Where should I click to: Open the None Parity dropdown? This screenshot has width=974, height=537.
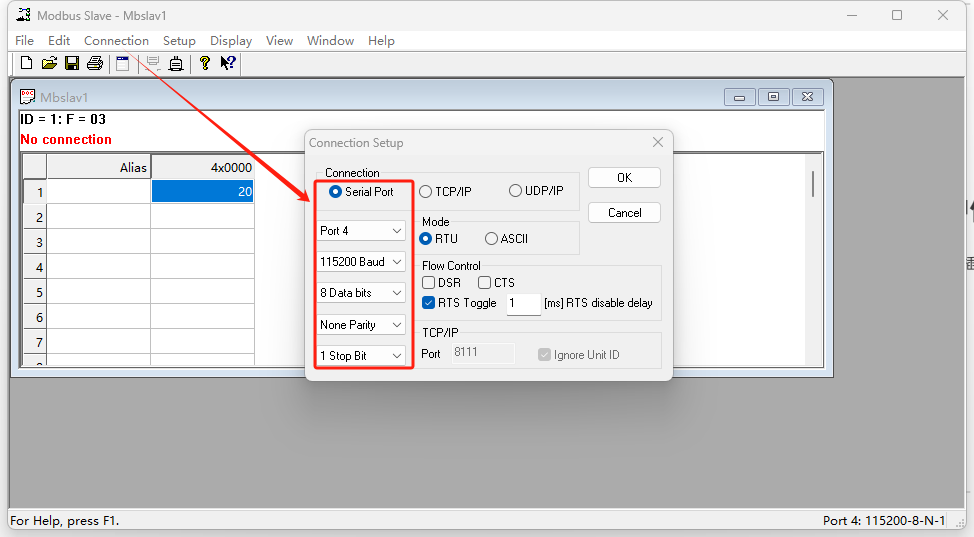point(362,324)
